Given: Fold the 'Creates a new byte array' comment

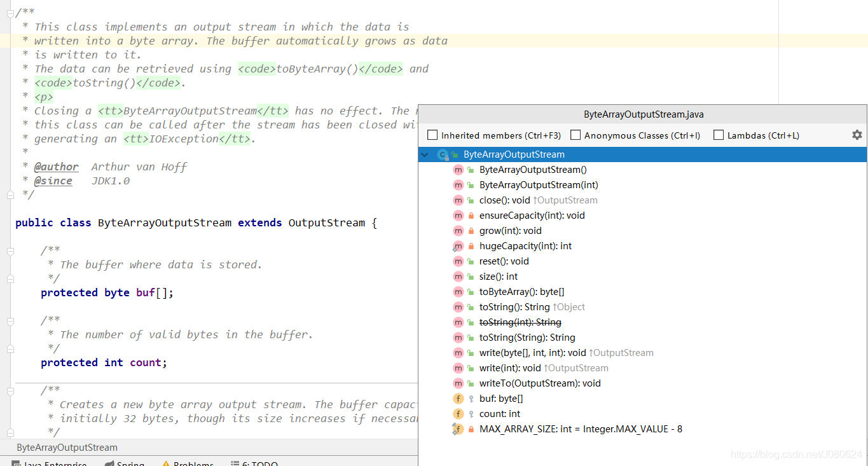Looking at the screenshot, I should pos(10,390).
